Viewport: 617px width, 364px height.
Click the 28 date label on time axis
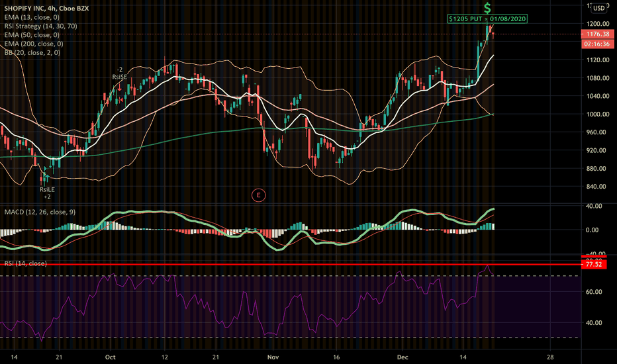(550, 357)
